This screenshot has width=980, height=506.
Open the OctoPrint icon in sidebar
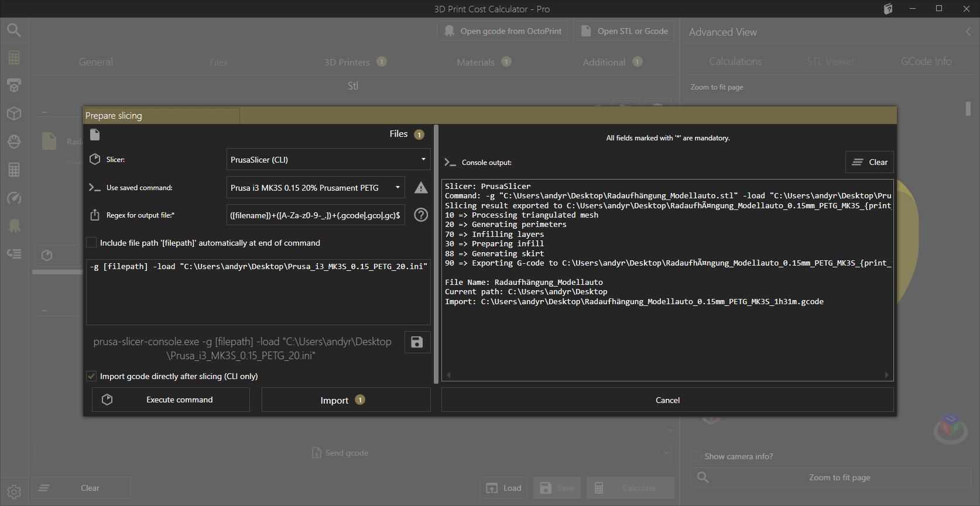[14, 226]
